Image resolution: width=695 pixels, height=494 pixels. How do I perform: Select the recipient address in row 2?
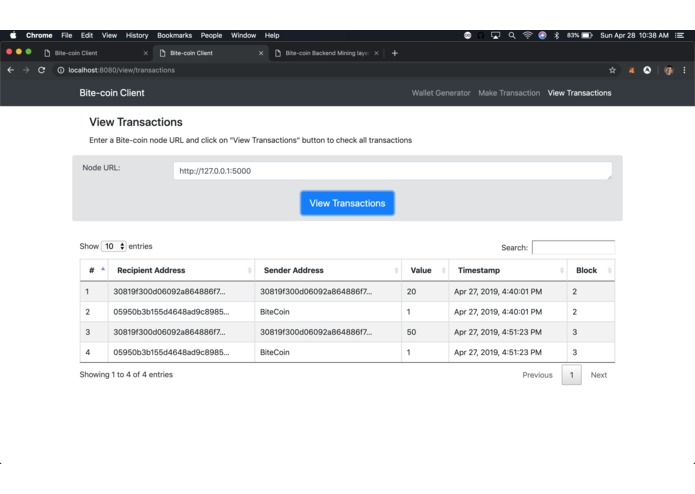pos(171,312)
